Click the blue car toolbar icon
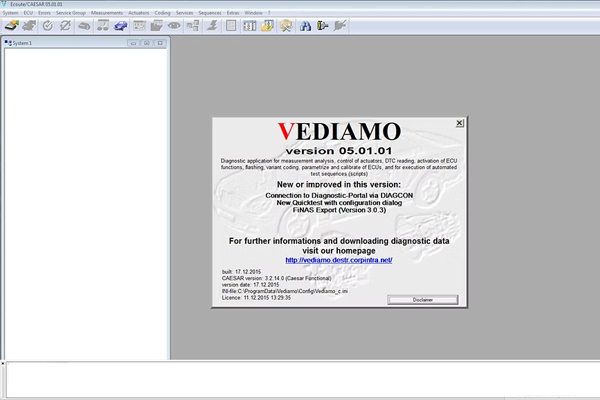The height and width of the screenshot is (400, 600). click(120, 24)
